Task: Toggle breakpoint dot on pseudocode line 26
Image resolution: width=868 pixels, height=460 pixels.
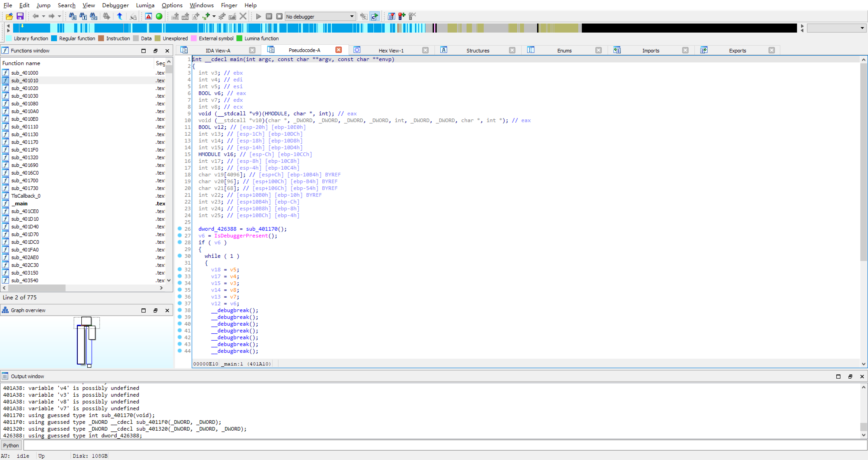Action: click(x=180, y=229)
